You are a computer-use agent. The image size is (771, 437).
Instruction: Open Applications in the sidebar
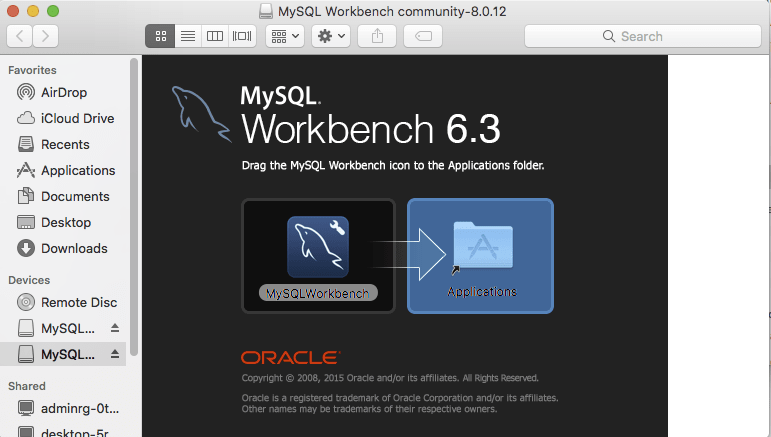[63, 171]
